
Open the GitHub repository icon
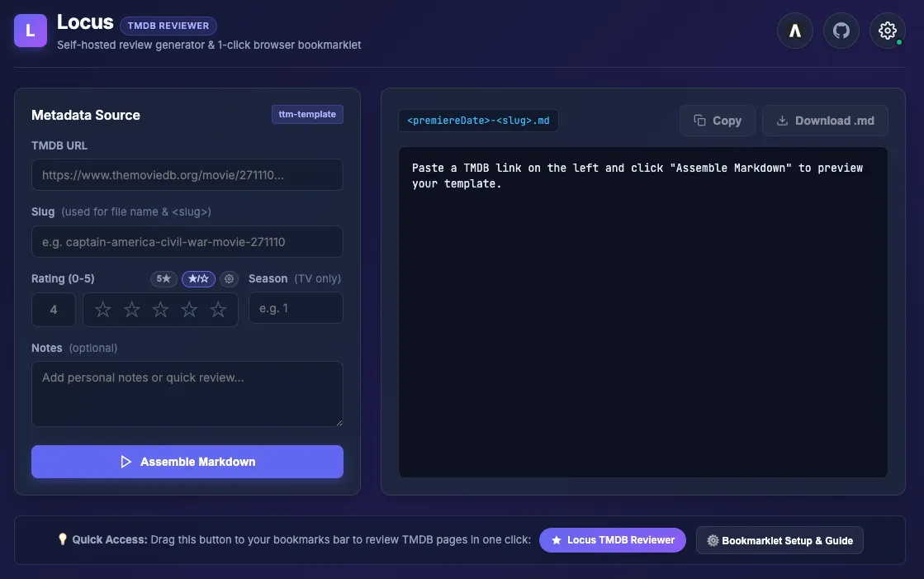point(841,31)
